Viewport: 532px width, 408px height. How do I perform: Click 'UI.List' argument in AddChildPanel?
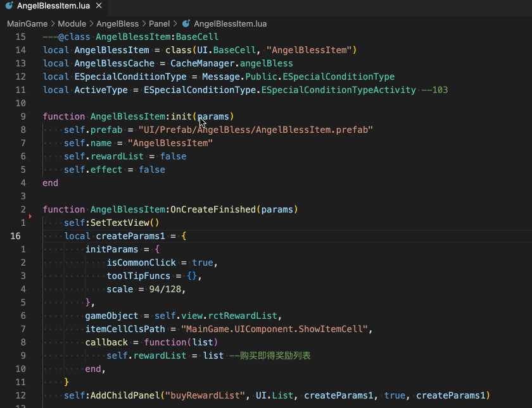(274, 395)
